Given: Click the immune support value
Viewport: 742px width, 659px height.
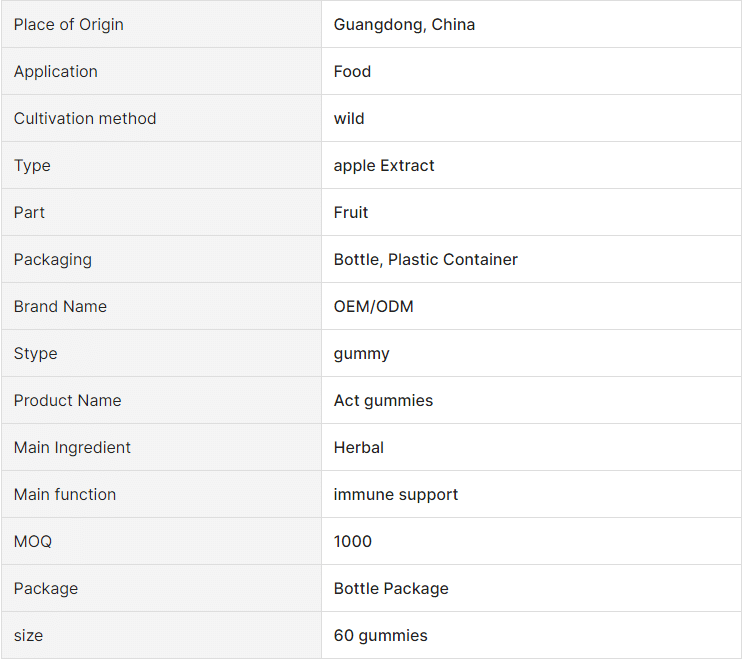Looking at the screenshot, I should 396,494.
